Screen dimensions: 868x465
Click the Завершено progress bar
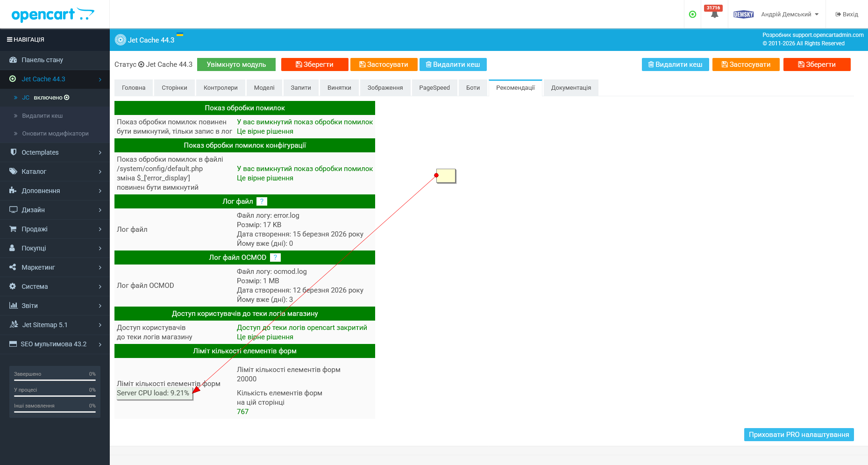click(55, 380)
